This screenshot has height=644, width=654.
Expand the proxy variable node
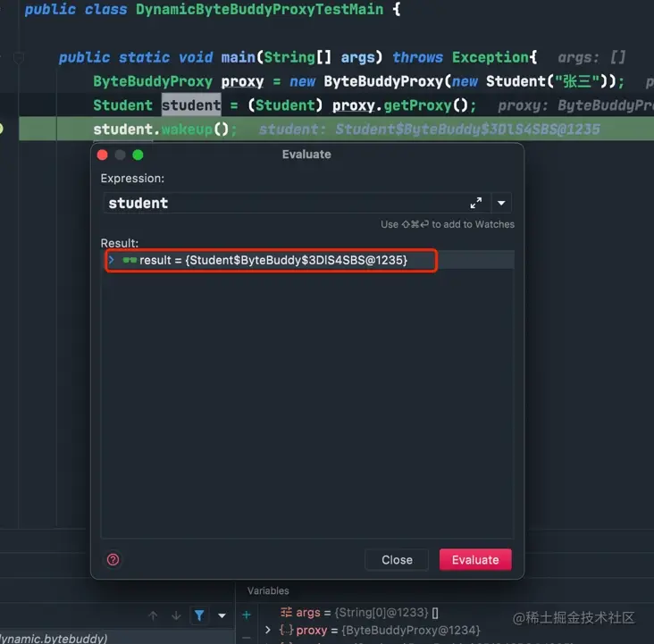click(268, 630)
